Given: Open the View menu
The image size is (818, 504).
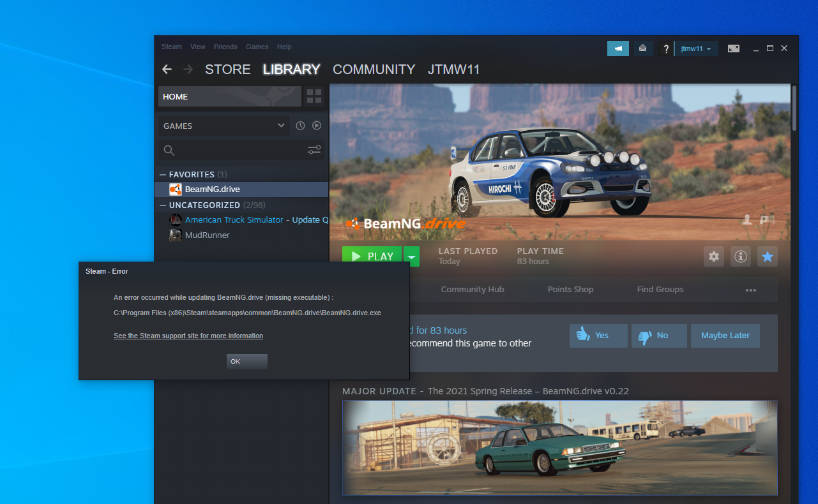Looking at the screenshot, I should tap(198, 47).
